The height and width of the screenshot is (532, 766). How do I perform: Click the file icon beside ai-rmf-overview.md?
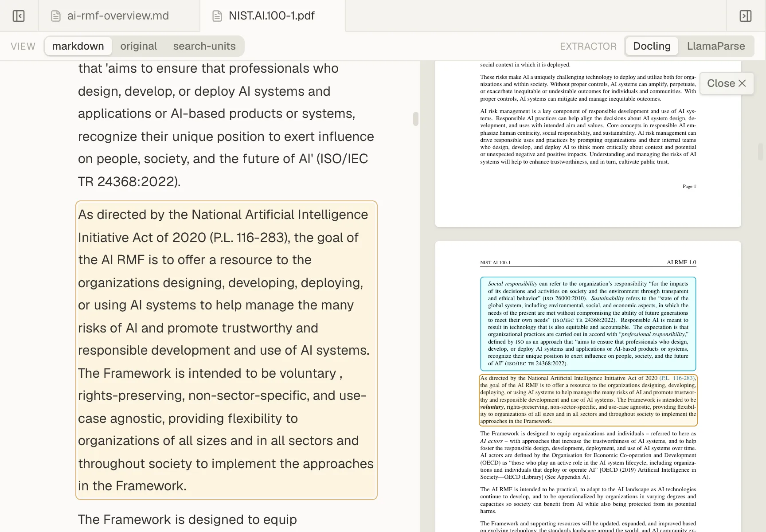(x=56, y=16)
